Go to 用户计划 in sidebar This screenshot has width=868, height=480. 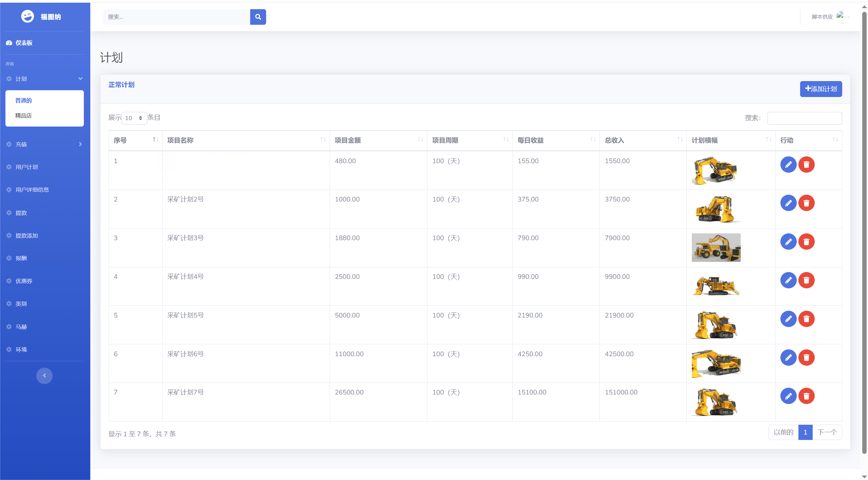click(26, 167)
